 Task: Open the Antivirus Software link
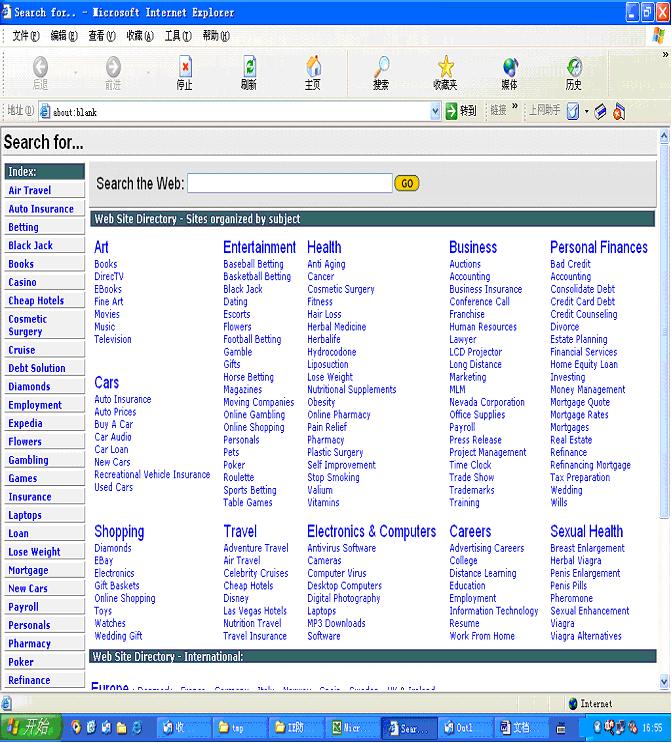pos(341,548)
